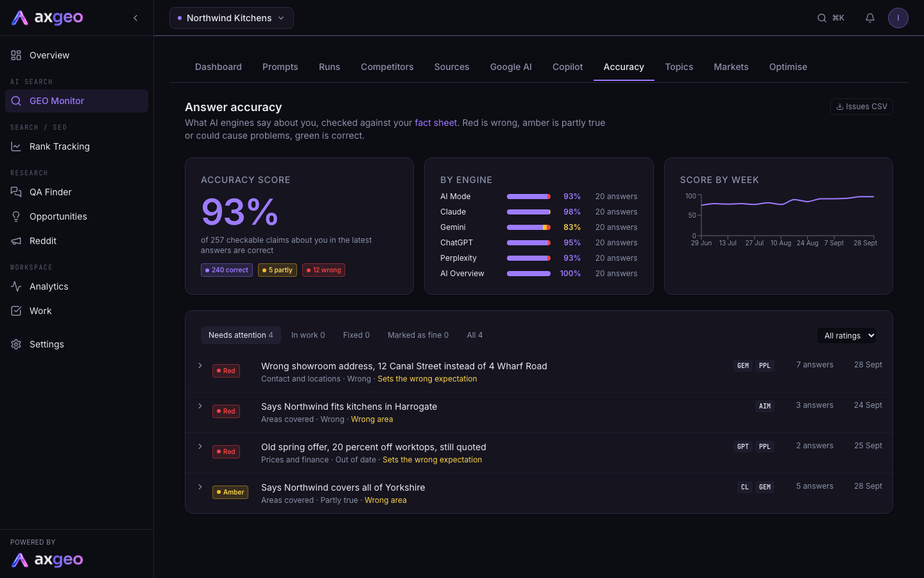Click the QA Finder chat icon

(x=16, y=192)
